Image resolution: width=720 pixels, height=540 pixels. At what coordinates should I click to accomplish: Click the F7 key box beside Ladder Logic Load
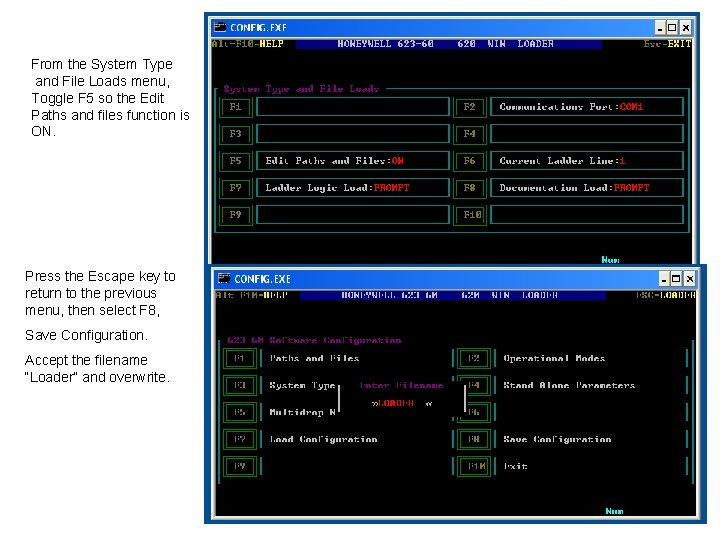click(x=236, y=188)
